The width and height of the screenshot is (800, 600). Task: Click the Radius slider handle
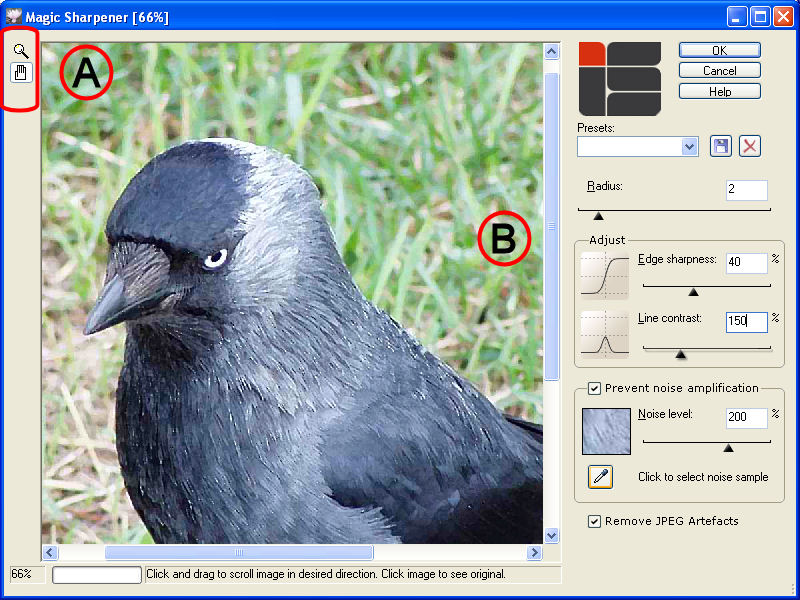point(598,215)
